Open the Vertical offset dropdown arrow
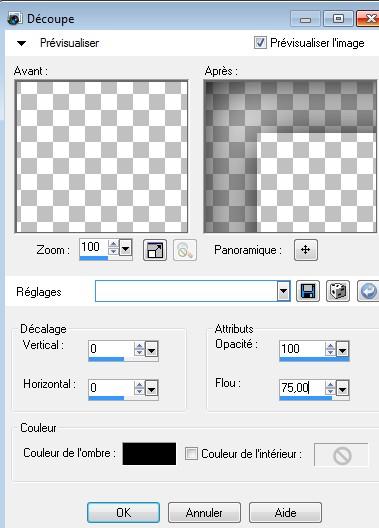 151,350
